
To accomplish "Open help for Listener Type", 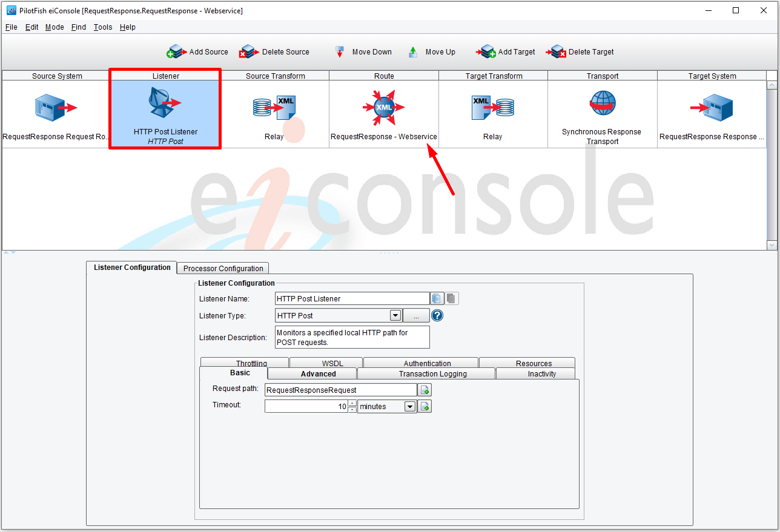I will coord(437,315).
